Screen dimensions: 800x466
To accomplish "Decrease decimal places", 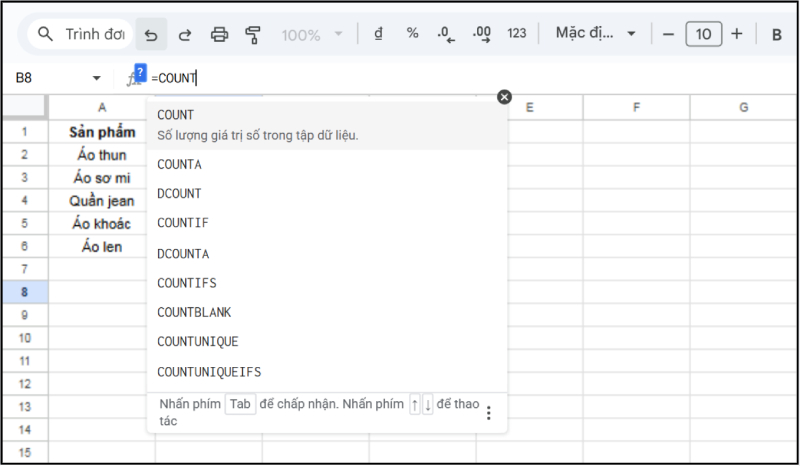I will (x=446, y=34).
